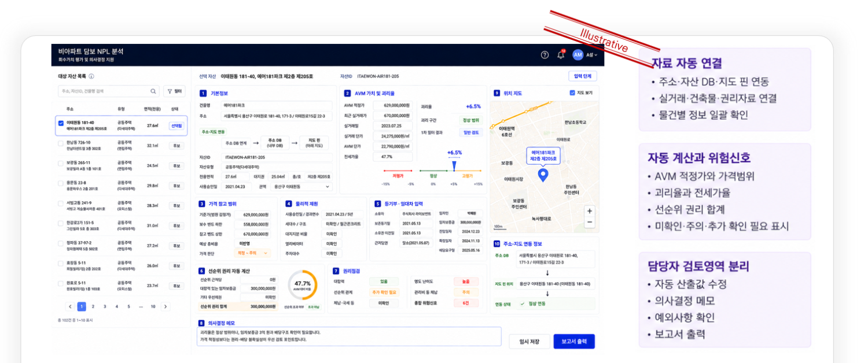The height and width of the screenshot is (363, 868).
Task: Toggle the 지도 보기 checkbox
Action: pyautogui.click(x=572, y=92)
